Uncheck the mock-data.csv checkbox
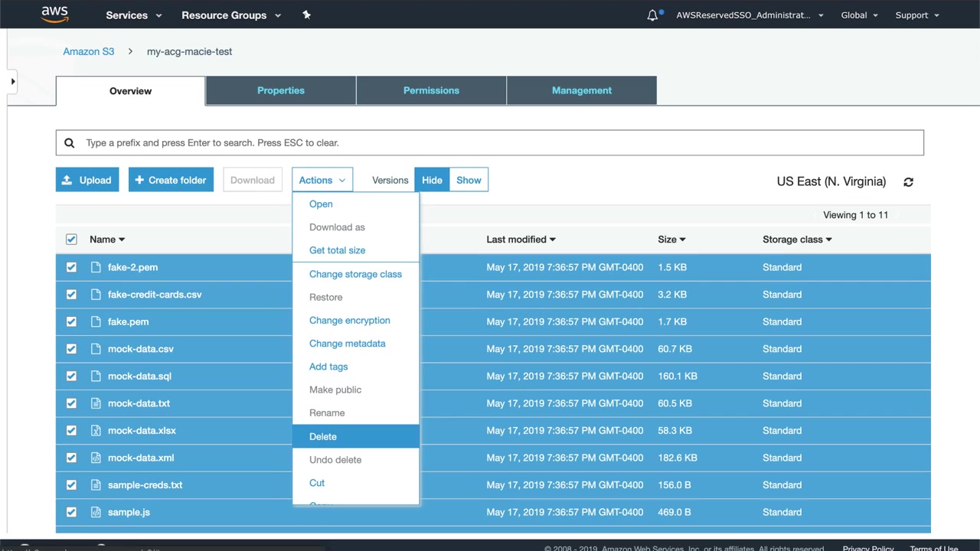 click(71, 349)
